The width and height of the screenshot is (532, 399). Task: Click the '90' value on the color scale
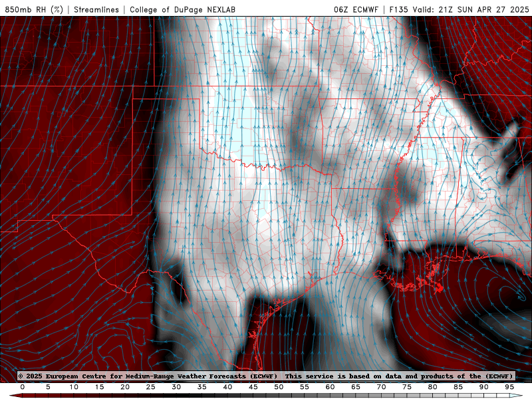tap(484, 387)
